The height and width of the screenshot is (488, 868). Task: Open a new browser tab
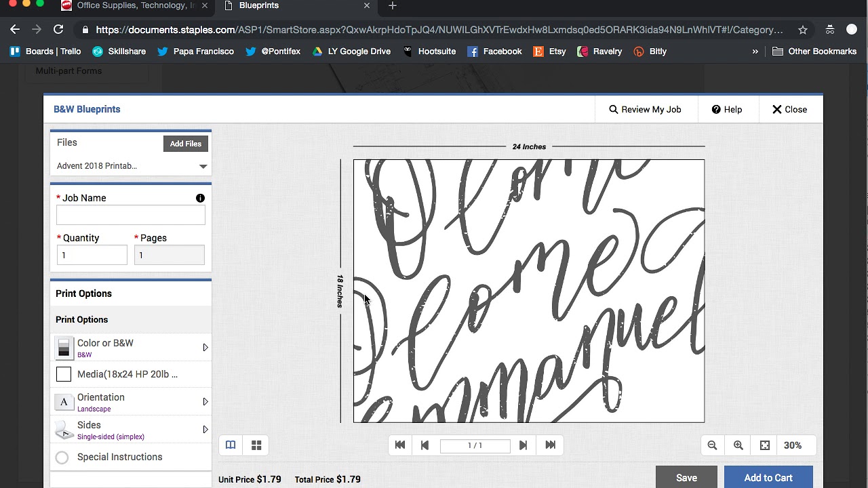click(x=393, y=6)
